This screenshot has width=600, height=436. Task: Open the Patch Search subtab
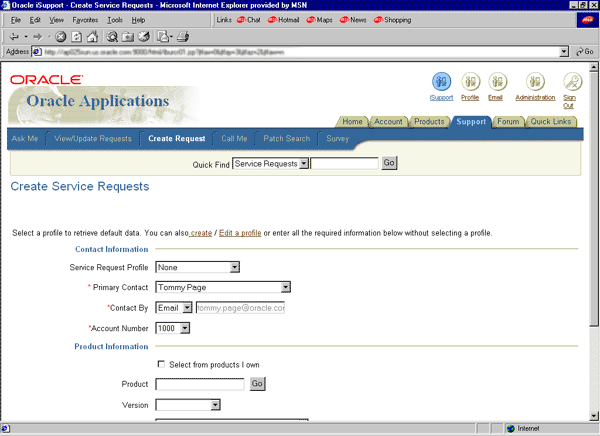(287, 139)
